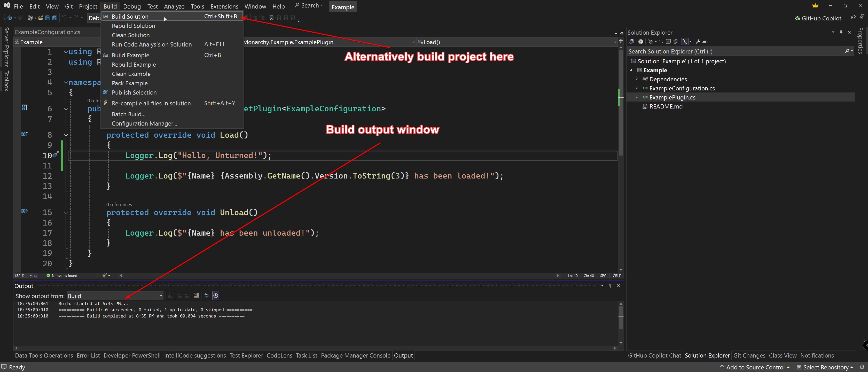Click Add to Source Control
Screen dimensions: 868x372
[x=755, y=367]
